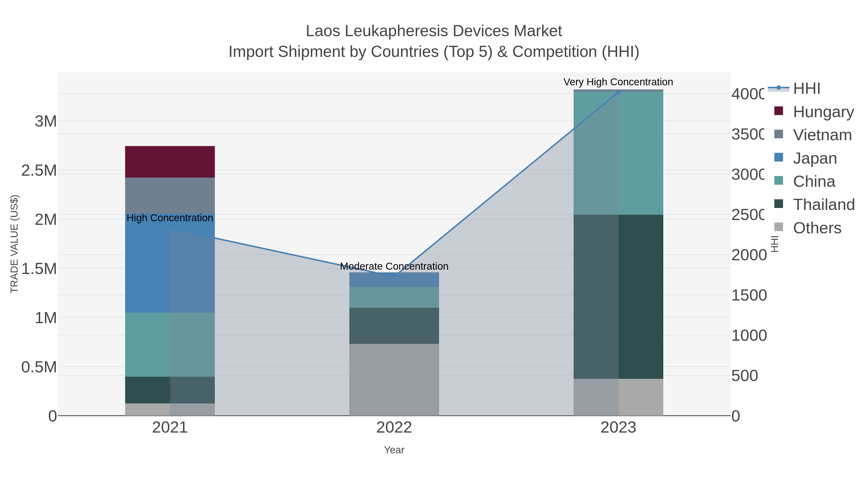
Task: Toggle Others series in legend
Action: point(808,228)
